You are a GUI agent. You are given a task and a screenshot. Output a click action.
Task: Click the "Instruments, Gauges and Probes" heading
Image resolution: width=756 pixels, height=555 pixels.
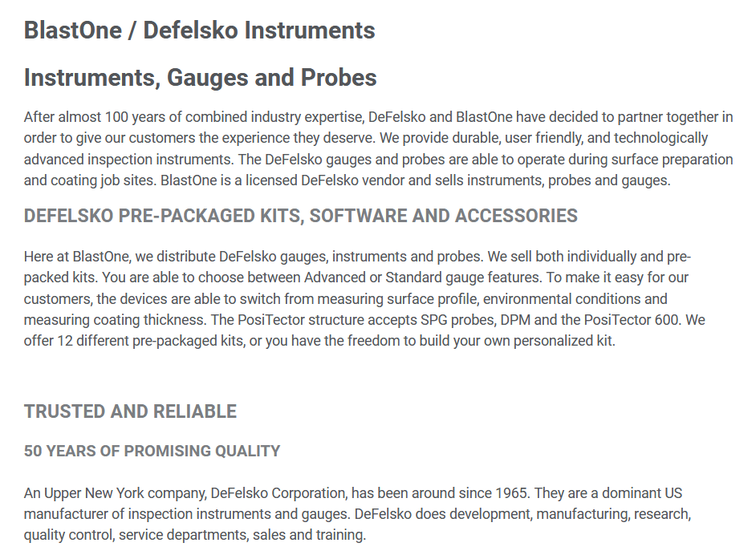200,78
